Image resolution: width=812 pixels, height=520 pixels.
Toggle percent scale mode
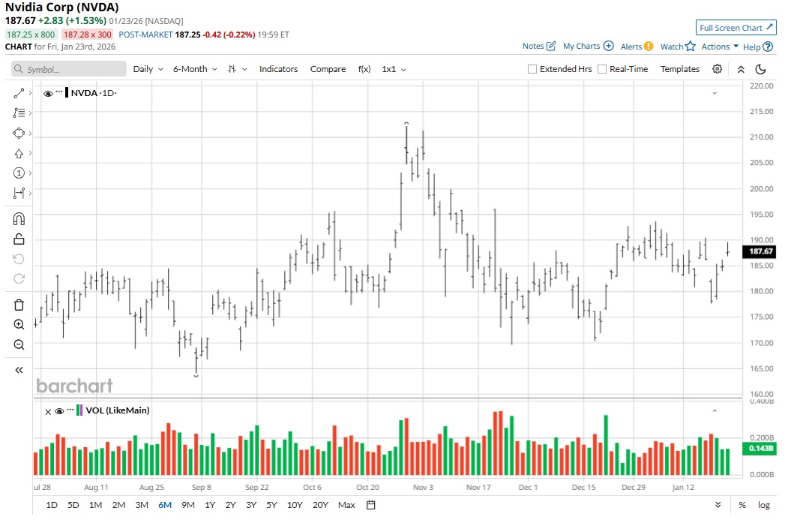pos(742,505)
